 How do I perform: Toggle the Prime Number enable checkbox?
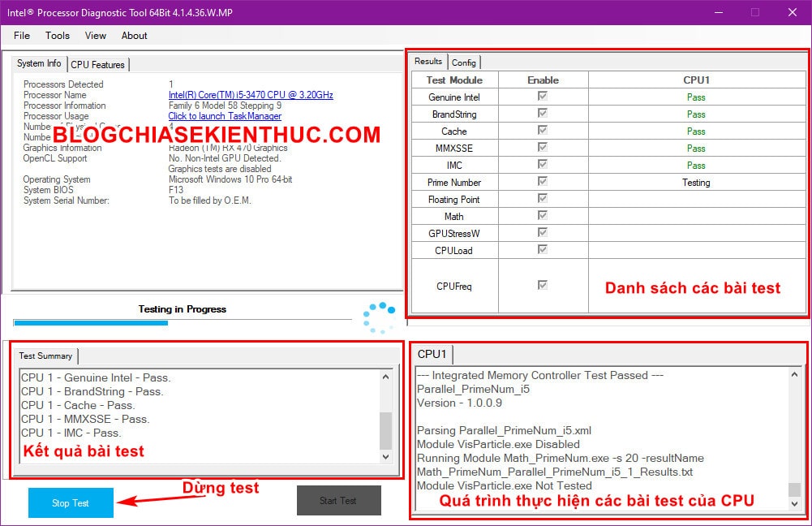(543, 181)
